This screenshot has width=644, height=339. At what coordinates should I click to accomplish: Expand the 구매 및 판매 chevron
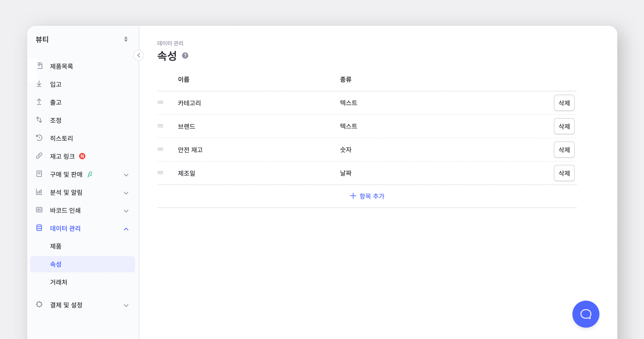tap(126, 175)
